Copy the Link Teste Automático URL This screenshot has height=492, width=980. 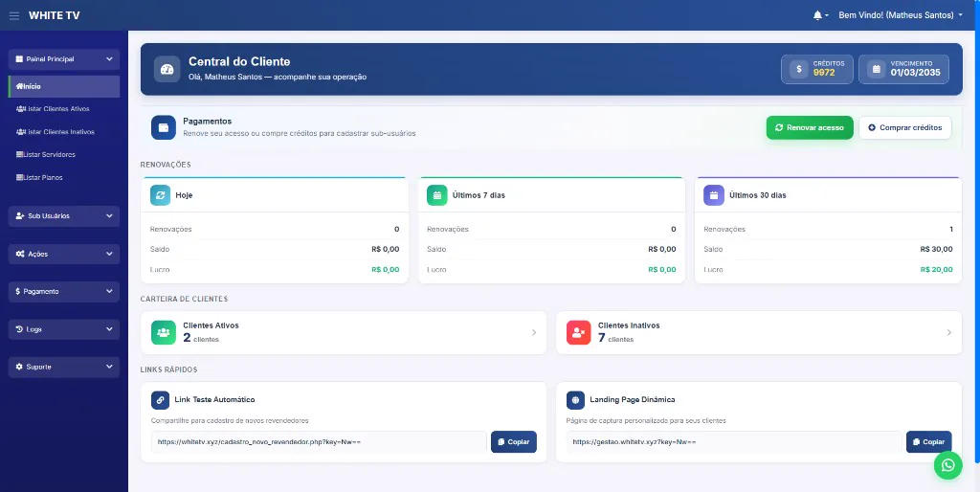[x=514, y=442]
